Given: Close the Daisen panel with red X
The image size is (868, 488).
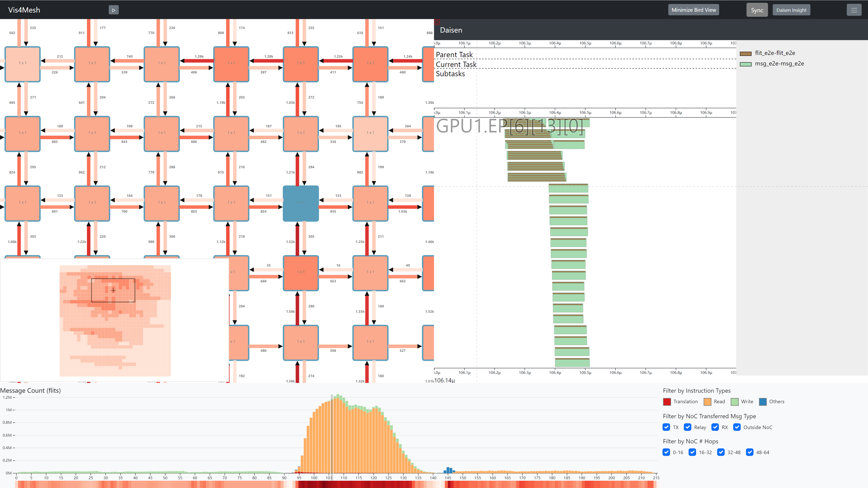Looking at the screenshot, I should pos(437,22).
